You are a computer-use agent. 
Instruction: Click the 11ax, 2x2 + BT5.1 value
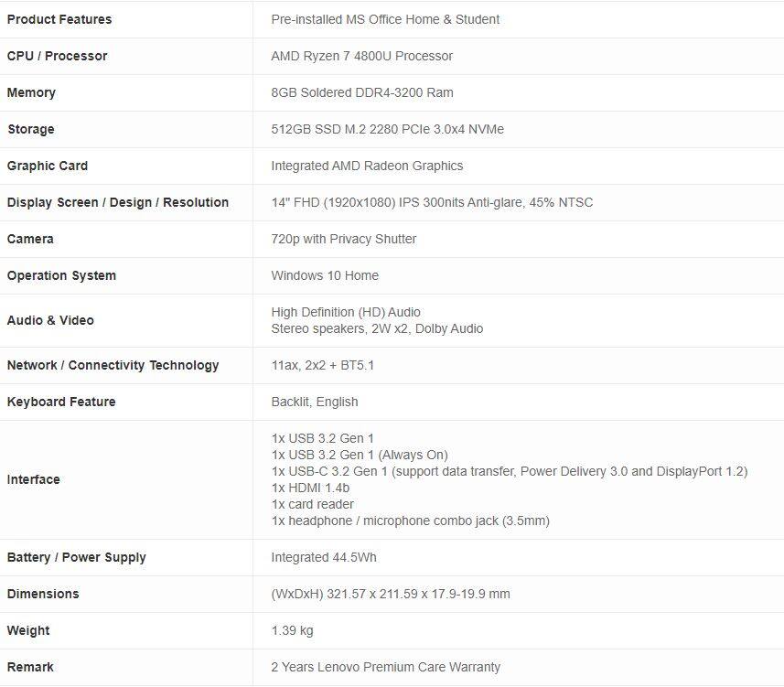(x=322, y=365)
